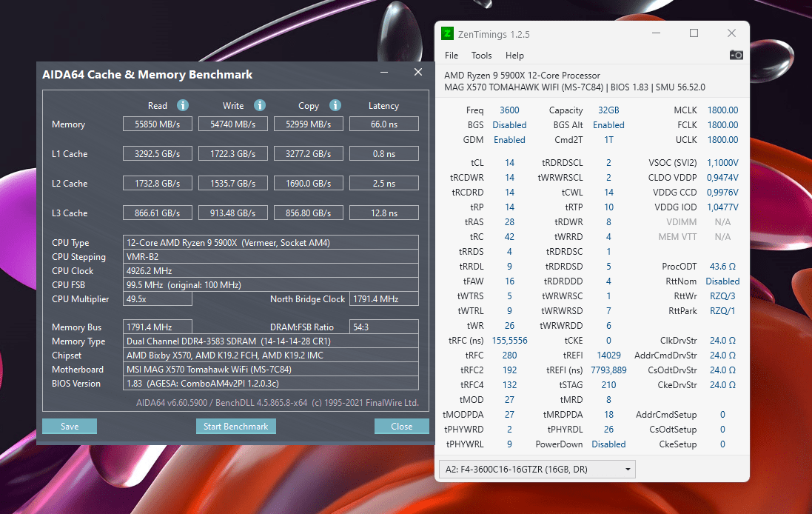Open the Tools menu in ZenTimings

[481, 56]
